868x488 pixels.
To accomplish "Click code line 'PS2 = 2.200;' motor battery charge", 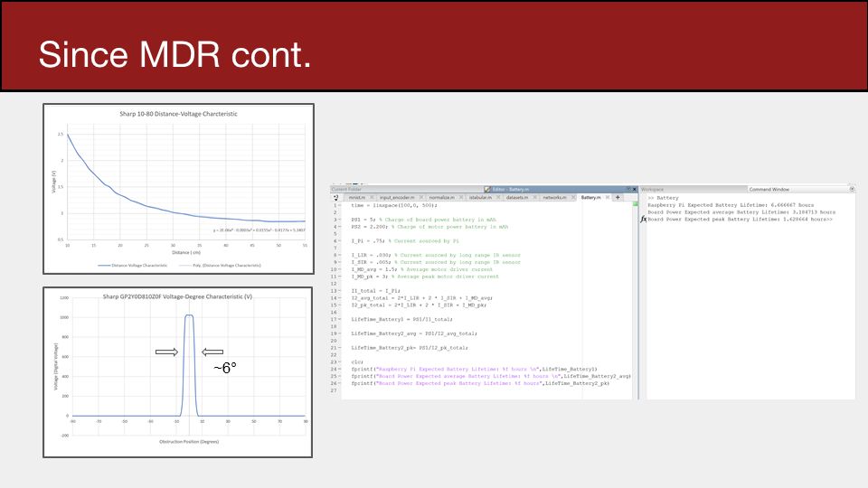I will [429, 227].
